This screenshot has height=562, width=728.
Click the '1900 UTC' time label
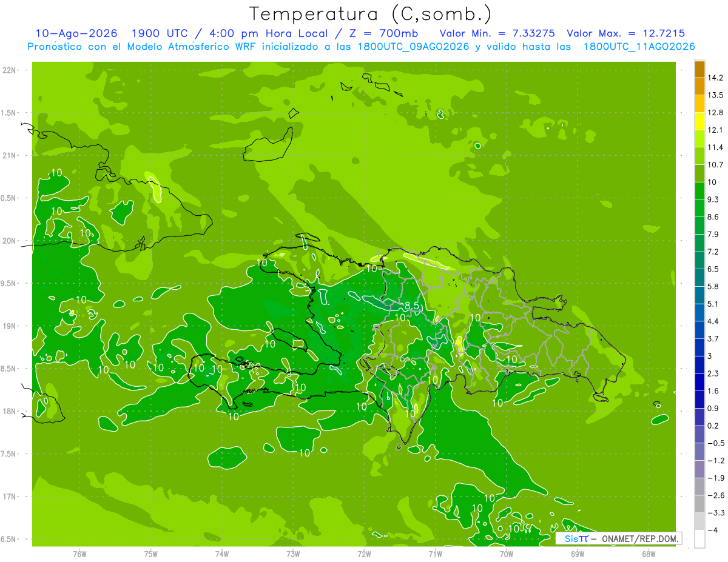pyautogui.click(x=161, y=33)
